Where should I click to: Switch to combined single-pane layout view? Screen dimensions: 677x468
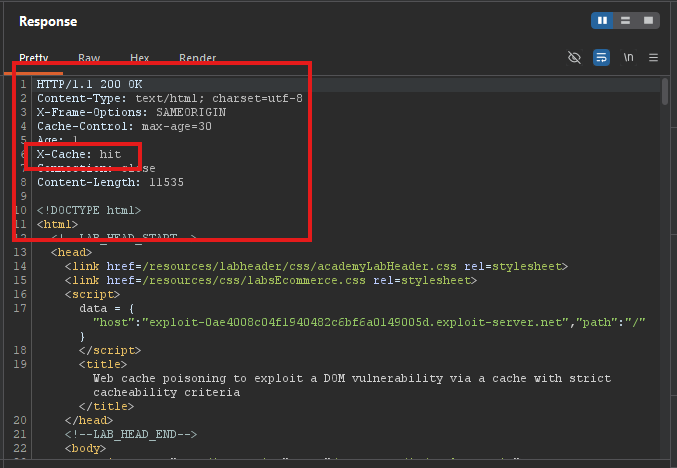pos(648,21)
